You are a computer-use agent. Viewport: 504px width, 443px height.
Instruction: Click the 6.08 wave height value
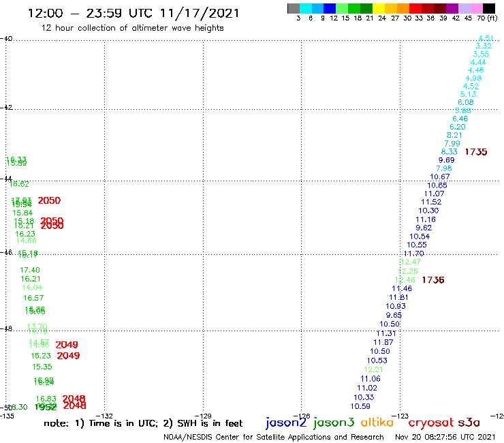click(465, 102)
